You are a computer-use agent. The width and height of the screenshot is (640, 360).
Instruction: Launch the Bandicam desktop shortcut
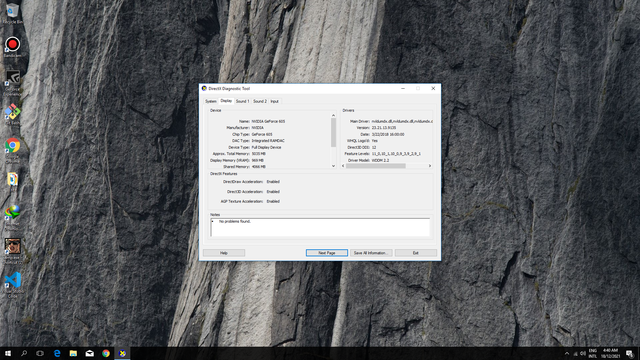(x=13, y=47)
